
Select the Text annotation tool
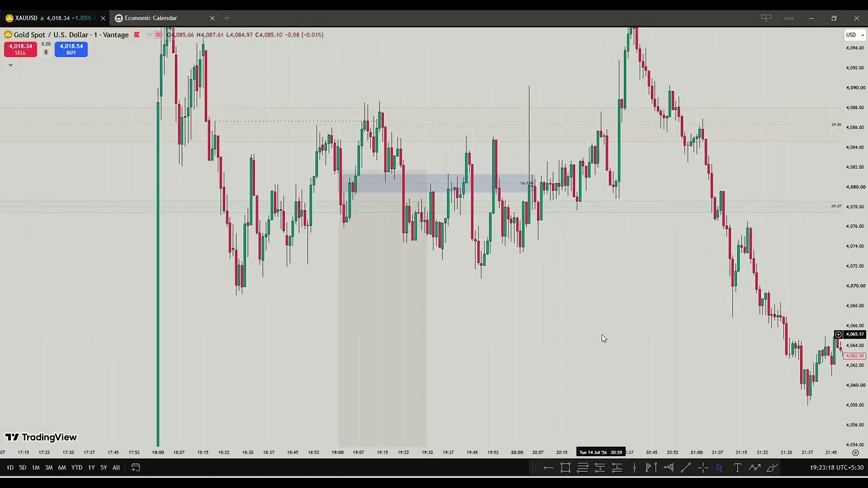pyautogui.click(x=737, y=468)
